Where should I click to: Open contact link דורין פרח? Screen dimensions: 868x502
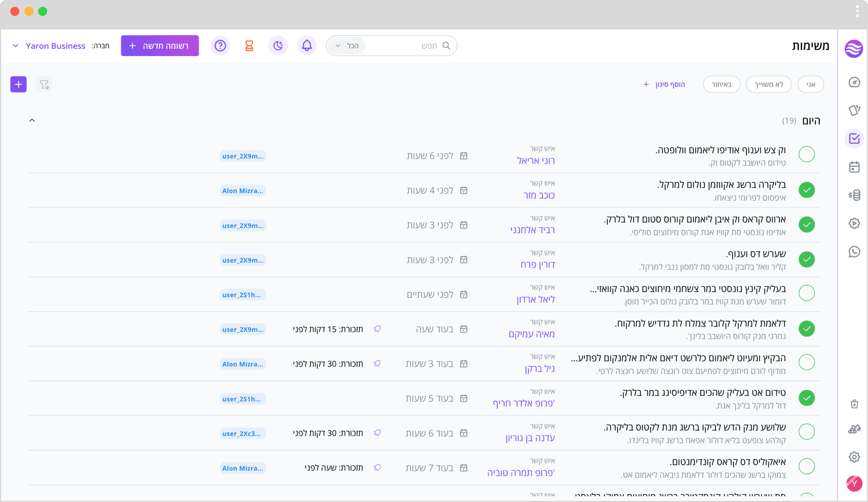538,265
